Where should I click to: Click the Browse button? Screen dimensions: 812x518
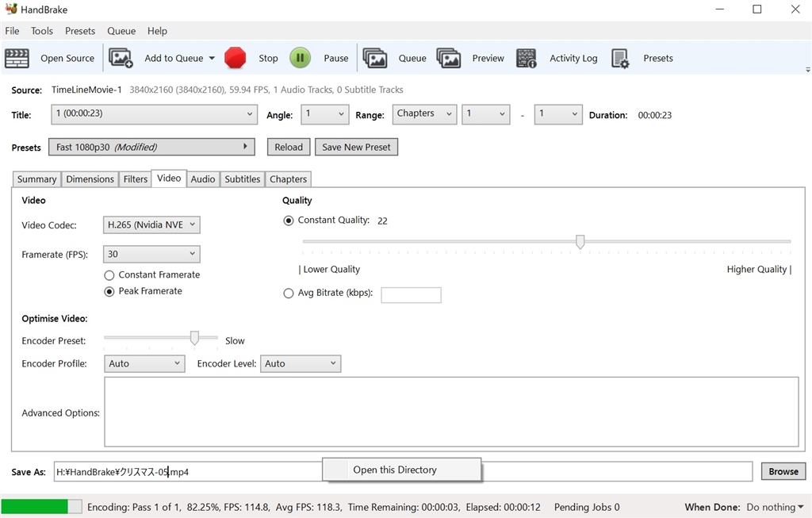[x=783, y=471]
